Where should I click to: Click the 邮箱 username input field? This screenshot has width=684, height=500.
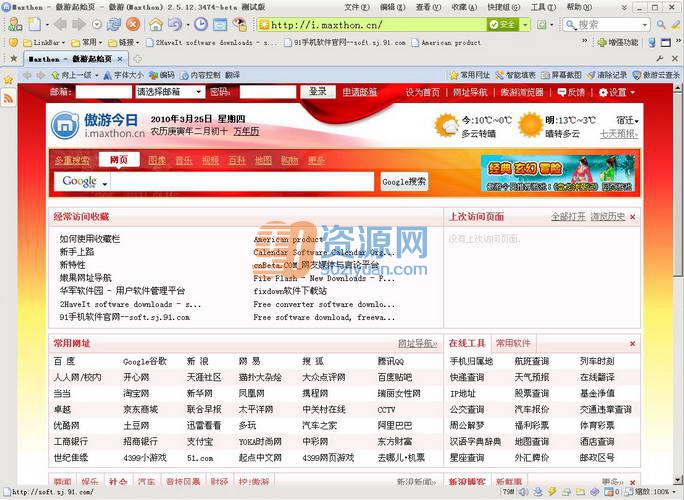[103, 92]
